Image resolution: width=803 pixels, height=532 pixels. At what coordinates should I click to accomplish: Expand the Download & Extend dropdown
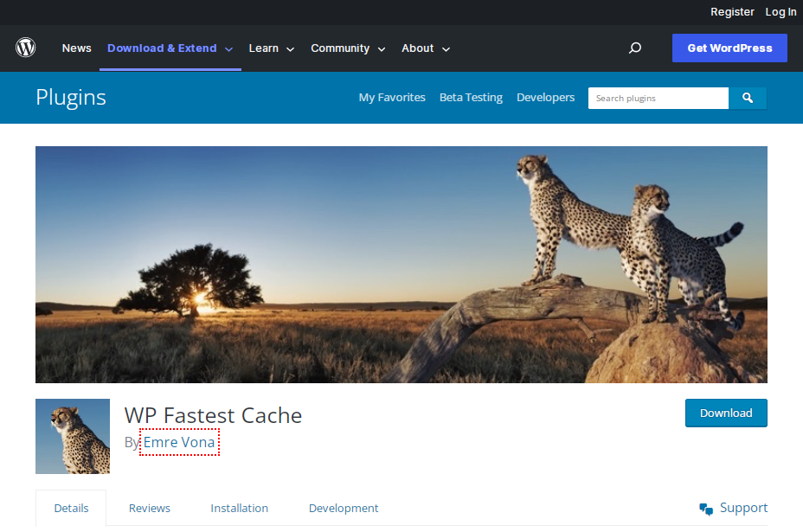pos(170,48)
